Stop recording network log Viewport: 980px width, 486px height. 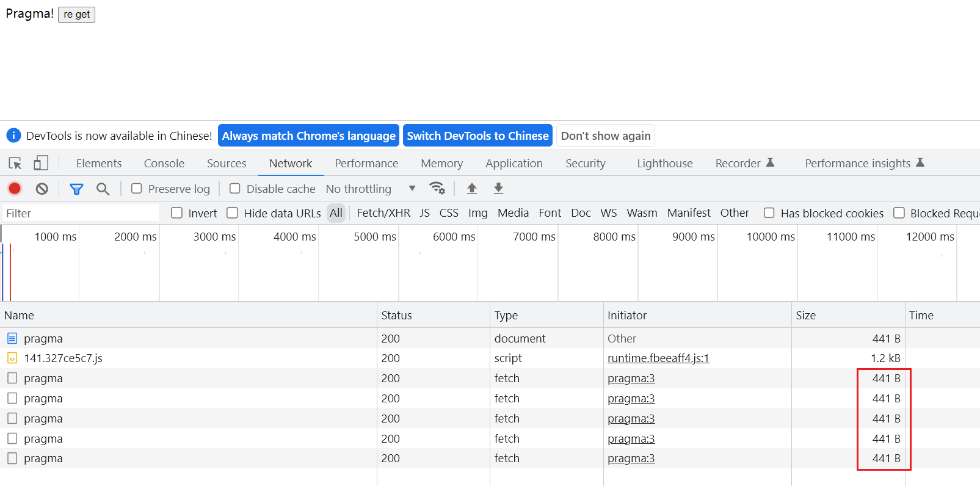click(15, 189)
